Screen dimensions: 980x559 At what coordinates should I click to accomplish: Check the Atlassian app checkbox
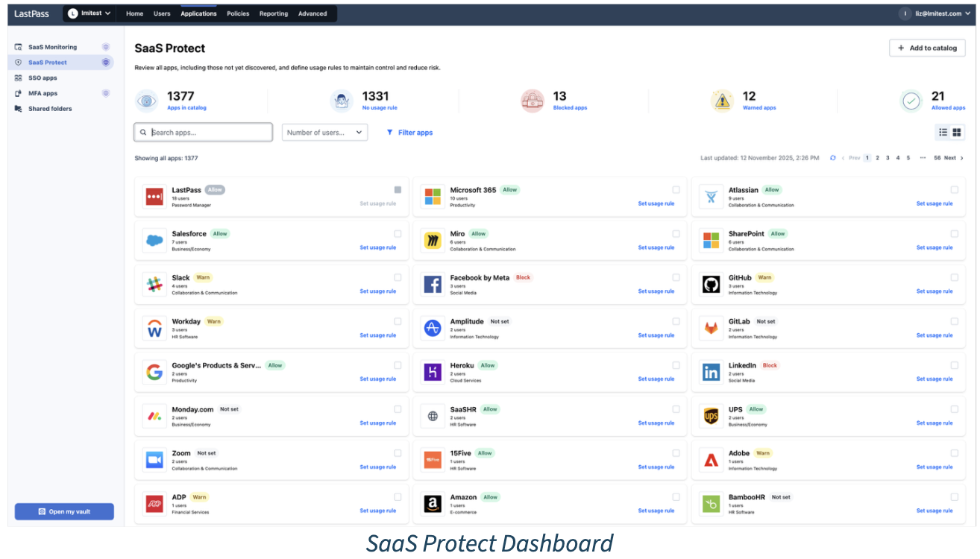click(x=954, y=190)
